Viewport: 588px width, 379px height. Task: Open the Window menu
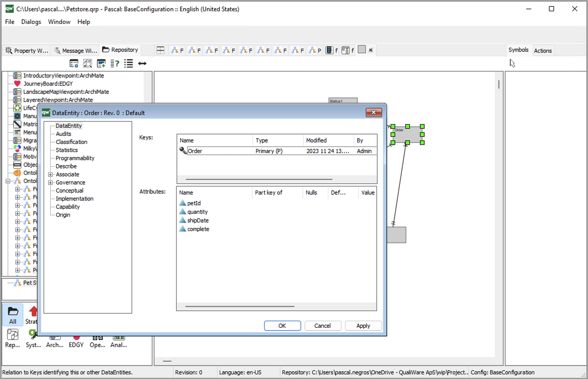[59, 22]
